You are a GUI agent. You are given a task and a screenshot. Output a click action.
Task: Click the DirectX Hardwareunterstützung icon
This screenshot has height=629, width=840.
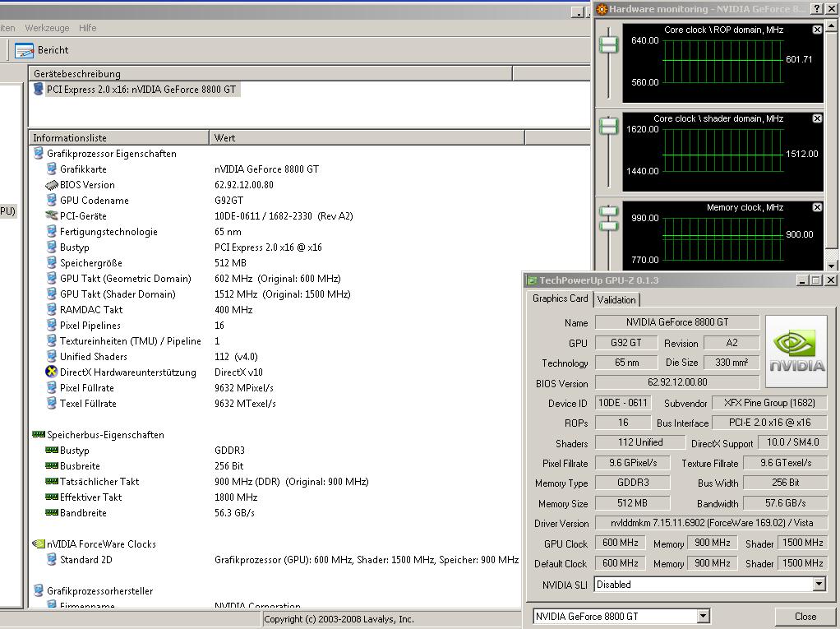[x=52, y=372]
